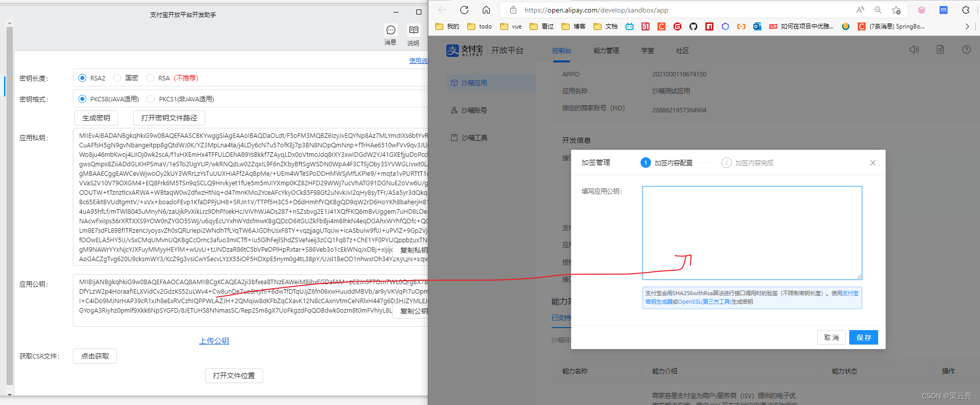This screenshot has width=980, height=405.
Task: Click the 生成密钥 button
Action: coord(96,118)
